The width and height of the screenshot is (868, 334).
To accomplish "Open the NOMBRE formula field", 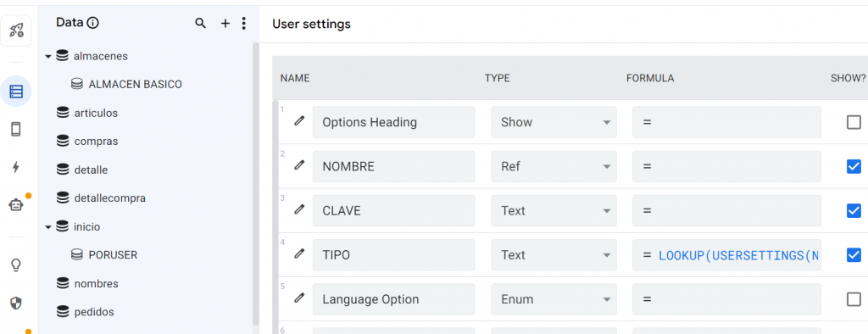I will pyautogui.click(x=726, y=166).
